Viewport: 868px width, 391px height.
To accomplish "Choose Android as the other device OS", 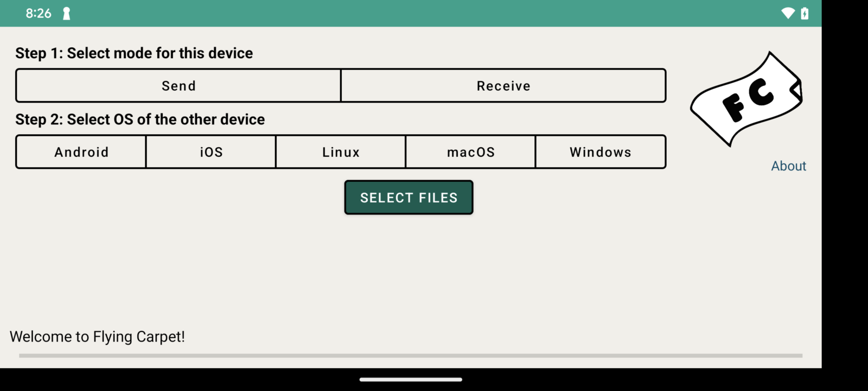I will coord(81,152).
